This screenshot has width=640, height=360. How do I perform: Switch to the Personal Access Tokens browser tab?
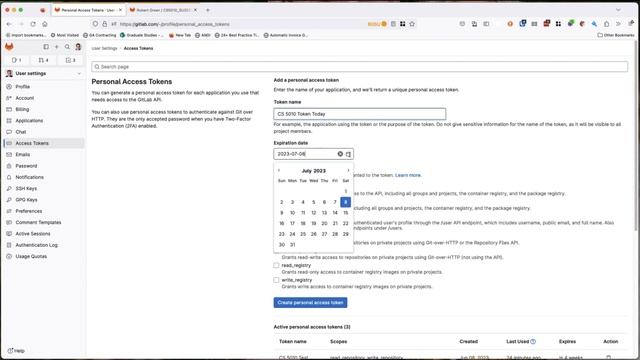pyautogui.click(x=88, y=10)
